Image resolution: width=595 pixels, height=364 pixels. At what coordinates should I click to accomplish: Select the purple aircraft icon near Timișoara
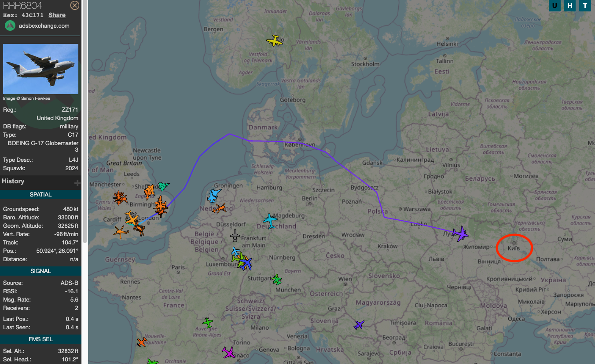359,325
